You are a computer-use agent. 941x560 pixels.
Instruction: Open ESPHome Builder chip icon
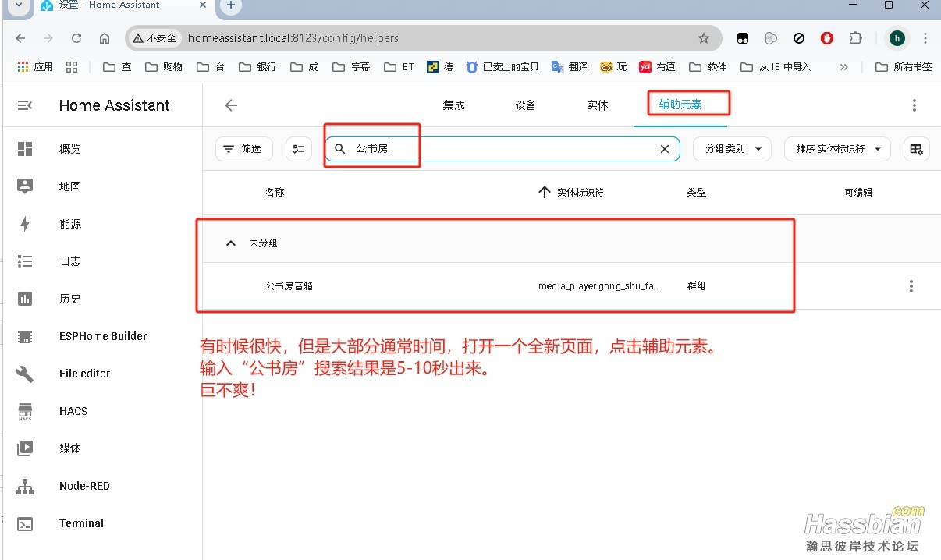pos(25,336)
